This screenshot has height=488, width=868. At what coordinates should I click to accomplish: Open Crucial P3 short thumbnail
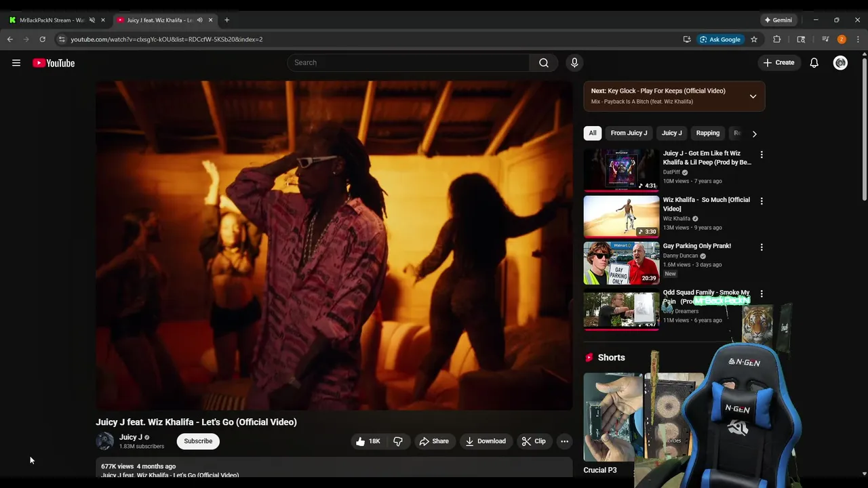coord(613,417)
